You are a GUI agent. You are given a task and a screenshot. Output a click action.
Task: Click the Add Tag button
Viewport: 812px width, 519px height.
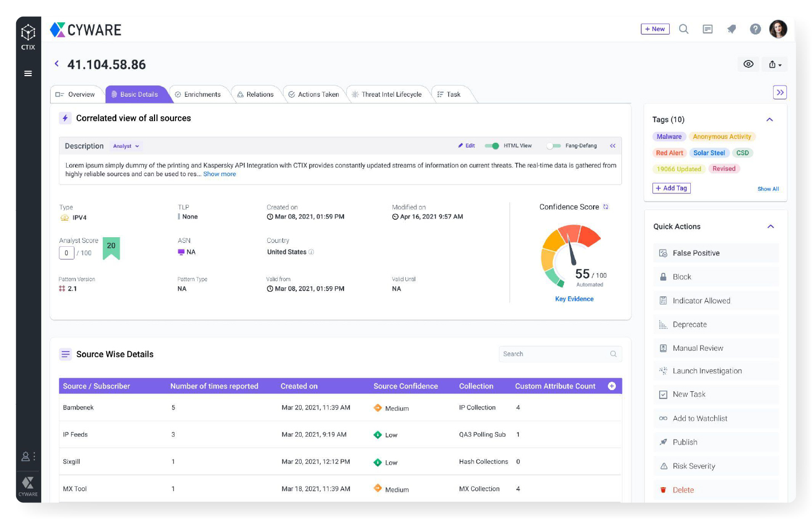(671, 188)
